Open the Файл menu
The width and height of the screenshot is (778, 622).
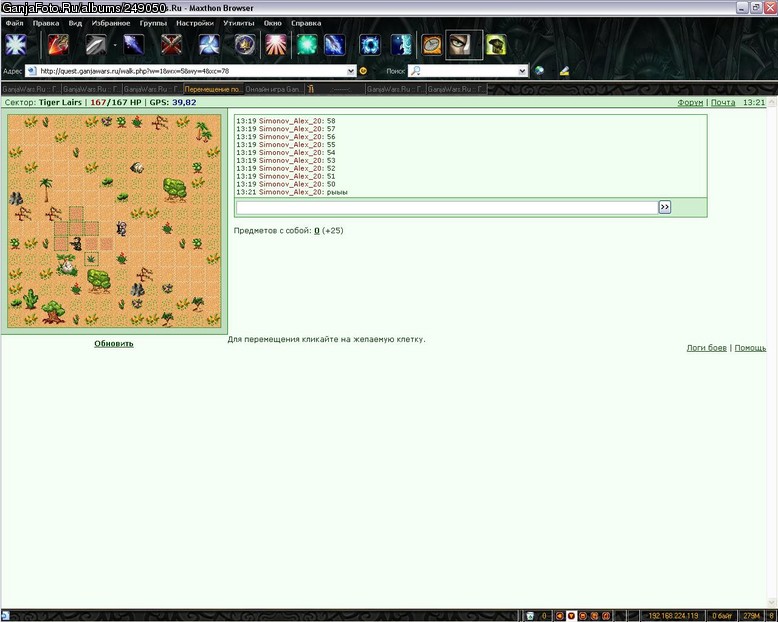[14, 23]
